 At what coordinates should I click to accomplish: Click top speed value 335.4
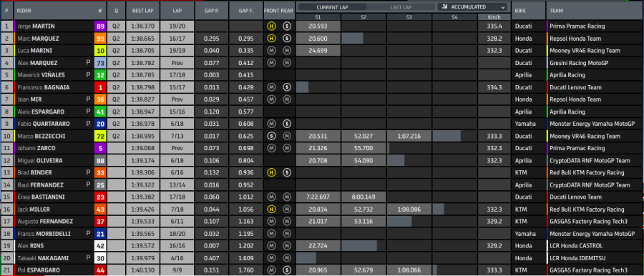(494, 26)
